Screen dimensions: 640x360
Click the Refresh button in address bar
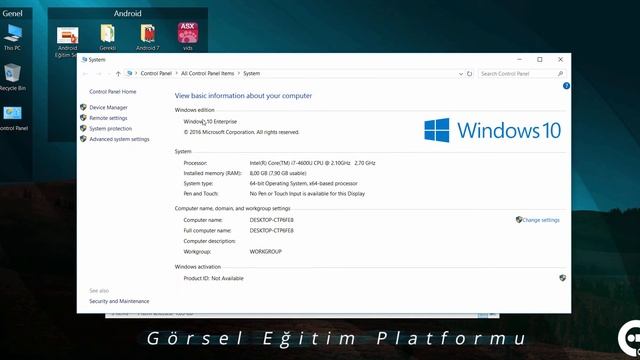pyautogui.click(x=469, y=73)
